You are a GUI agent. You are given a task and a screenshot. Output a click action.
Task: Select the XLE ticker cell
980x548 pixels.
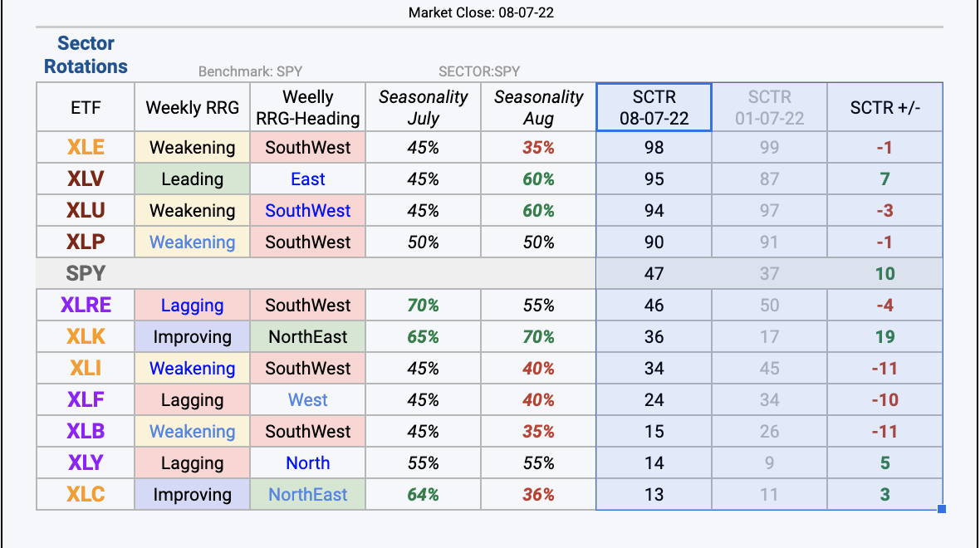(x=86, y=148)
